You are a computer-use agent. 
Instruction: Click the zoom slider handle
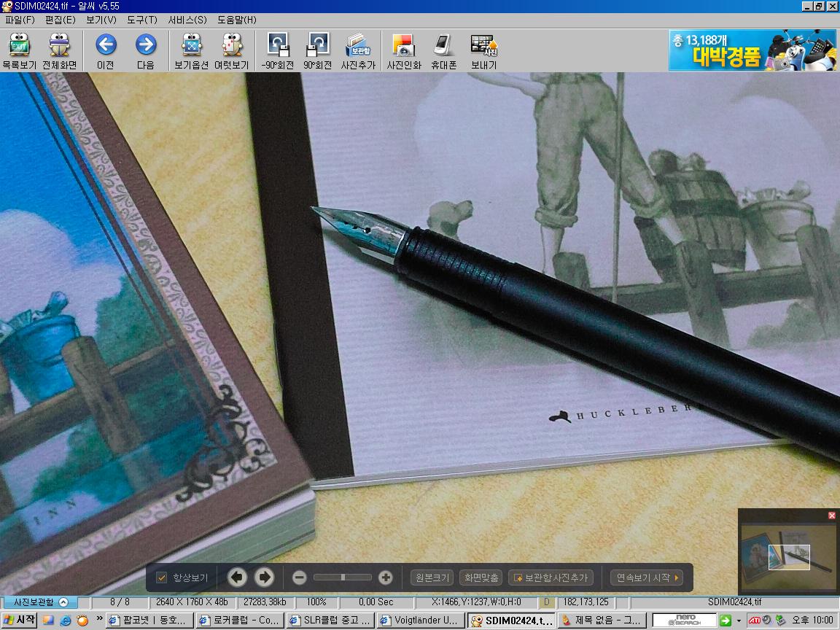[x=343, y=577]
